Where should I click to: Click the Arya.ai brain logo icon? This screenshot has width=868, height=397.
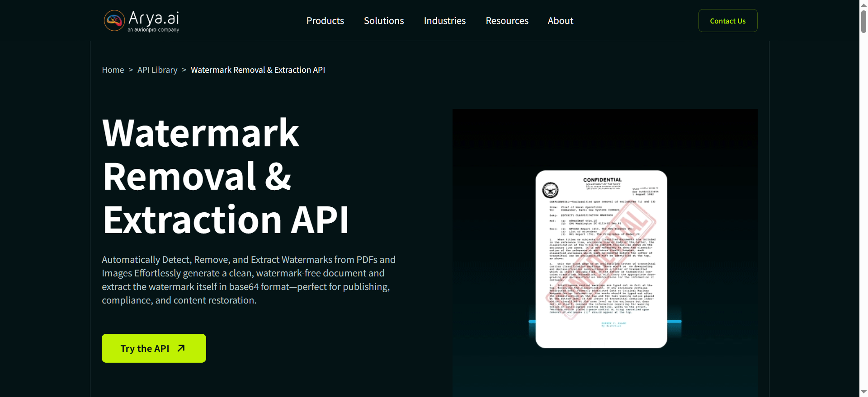point(114,21)
